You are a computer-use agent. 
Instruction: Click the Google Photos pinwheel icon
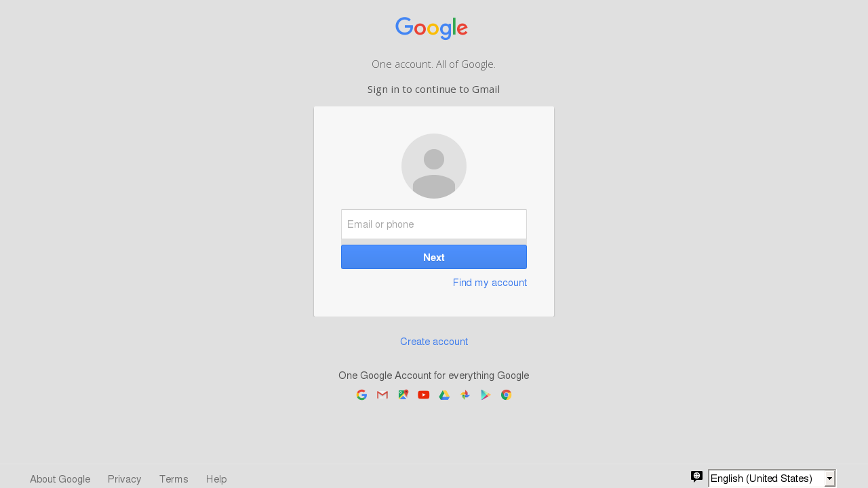tap(465, 395)
